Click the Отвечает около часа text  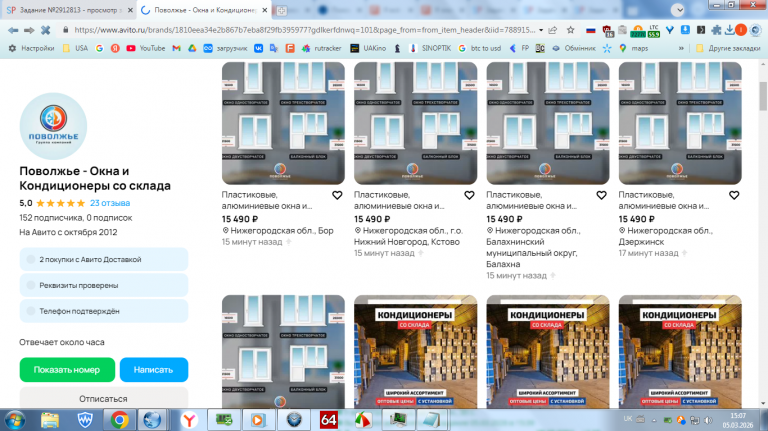(x=62, y=342)
